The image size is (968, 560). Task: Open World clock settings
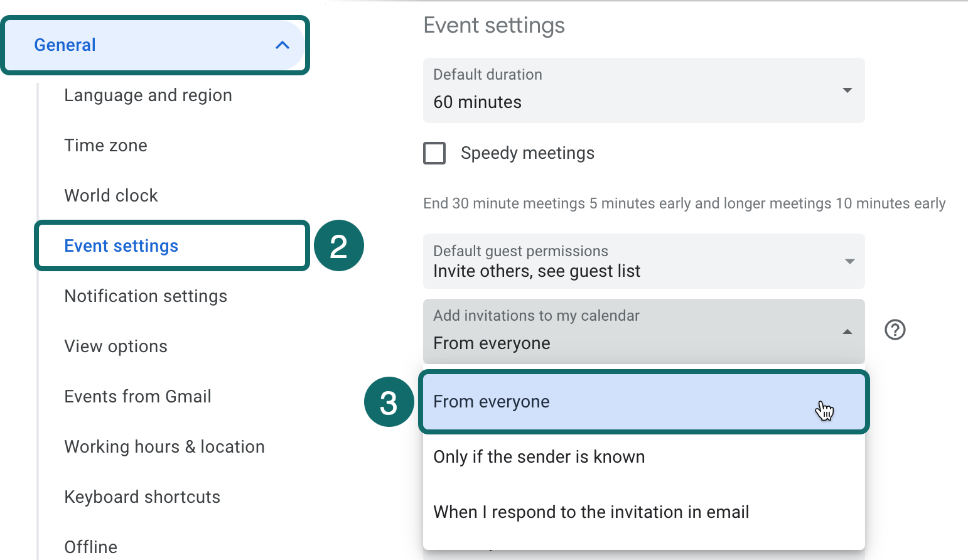(111, 196)
